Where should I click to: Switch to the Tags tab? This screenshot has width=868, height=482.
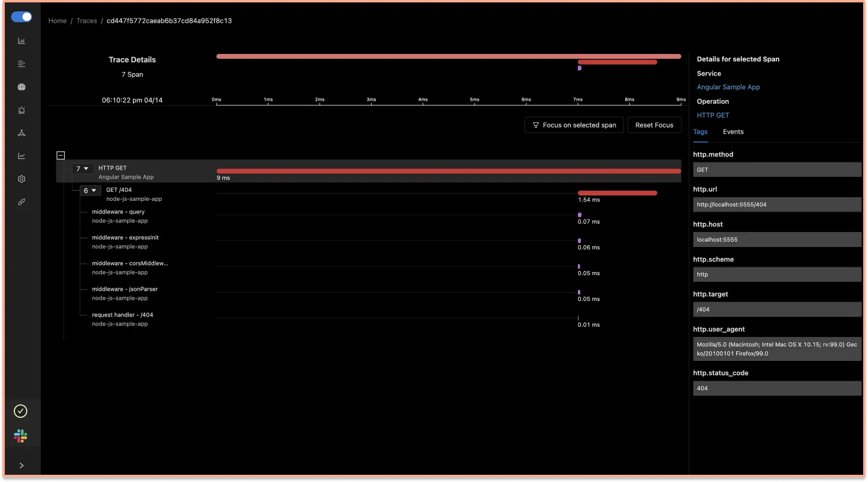pyautogui.click(x=700, y=132)
